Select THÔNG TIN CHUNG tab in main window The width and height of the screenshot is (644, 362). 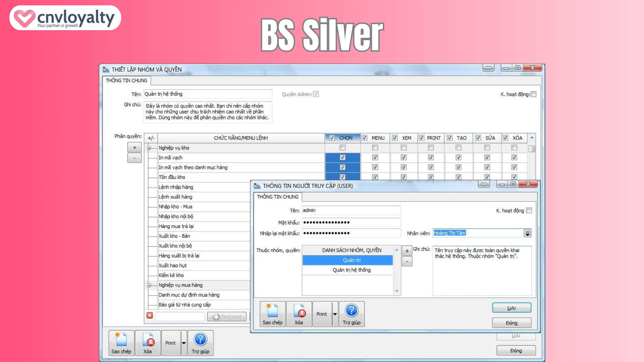tap(127, 80)
